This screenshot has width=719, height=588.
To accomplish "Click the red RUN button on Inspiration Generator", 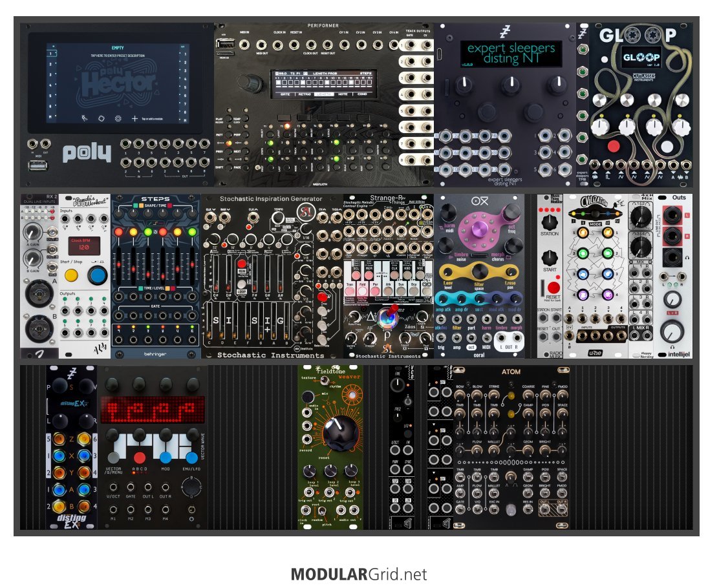I will pos(242,264).
